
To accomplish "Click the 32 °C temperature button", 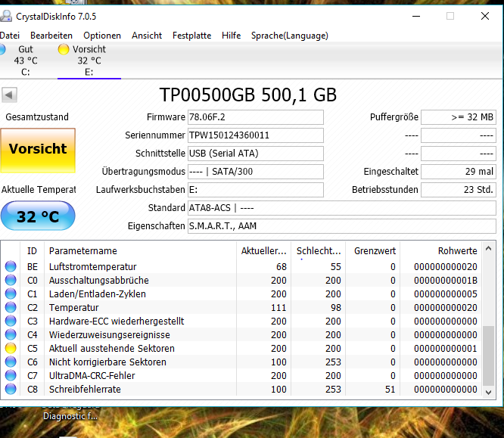I will click(x=38, y=216).
